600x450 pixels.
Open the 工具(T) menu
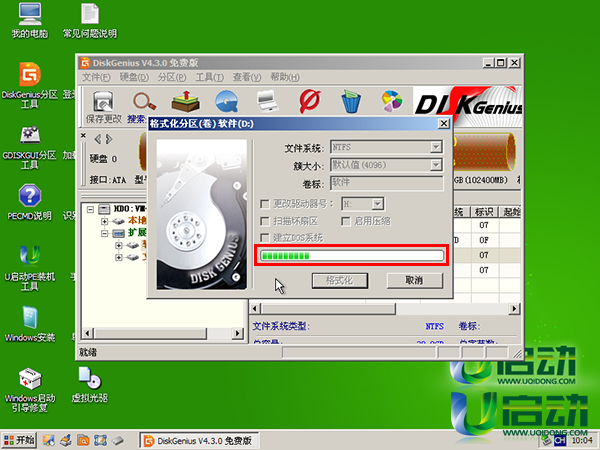pos(209,77)
